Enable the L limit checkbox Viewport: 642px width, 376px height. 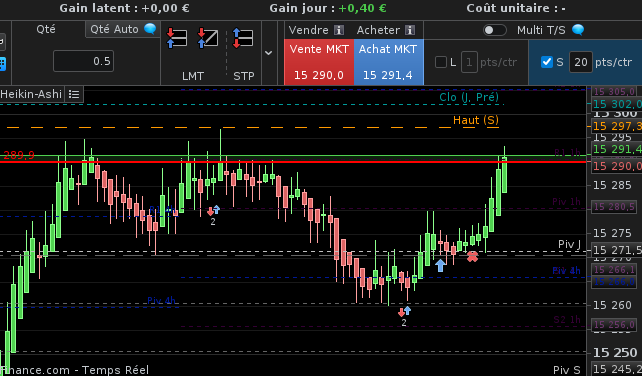pos(441,62)
